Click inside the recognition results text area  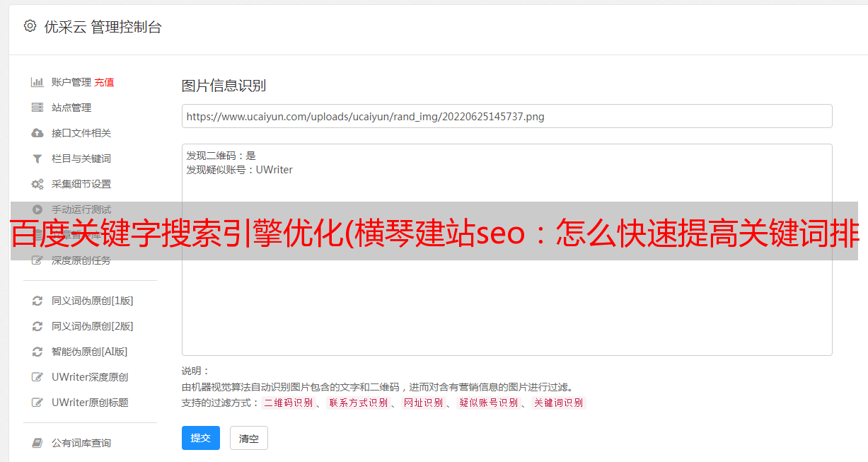pos(507,249)
